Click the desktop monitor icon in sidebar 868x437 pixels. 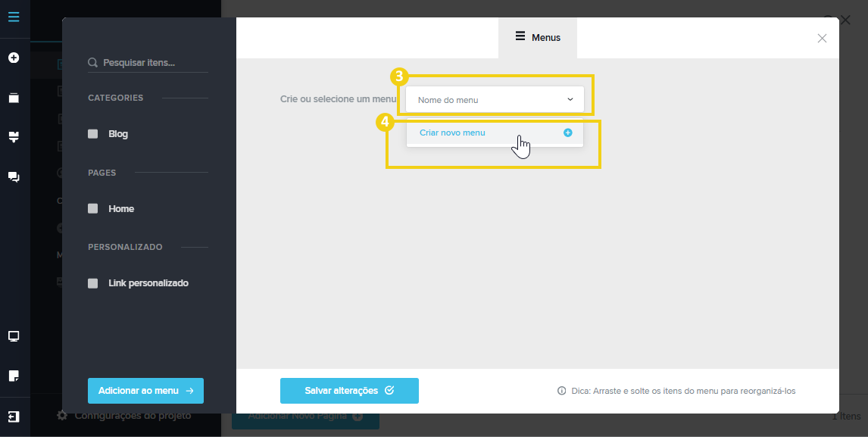click(14, 336)
